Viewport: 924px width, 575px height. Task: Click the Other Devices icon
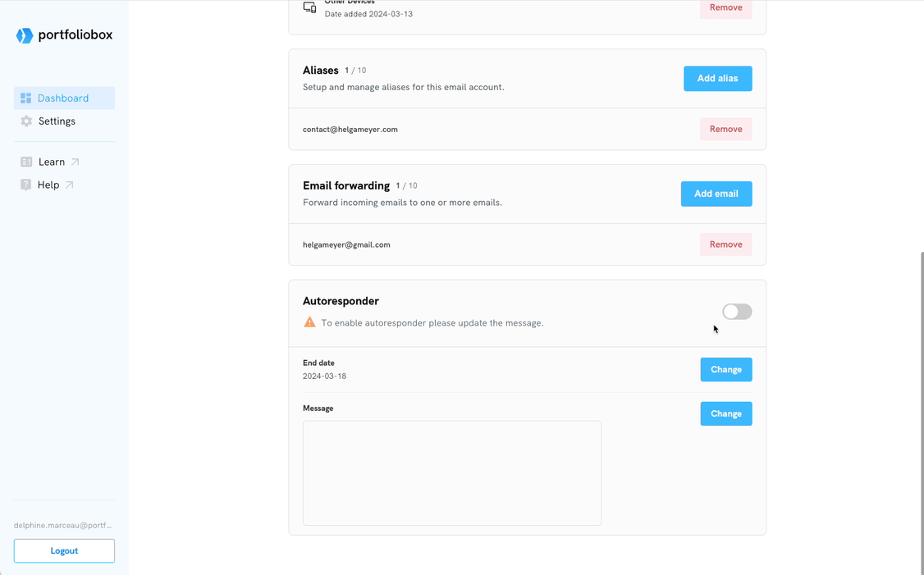pos(309,7)
